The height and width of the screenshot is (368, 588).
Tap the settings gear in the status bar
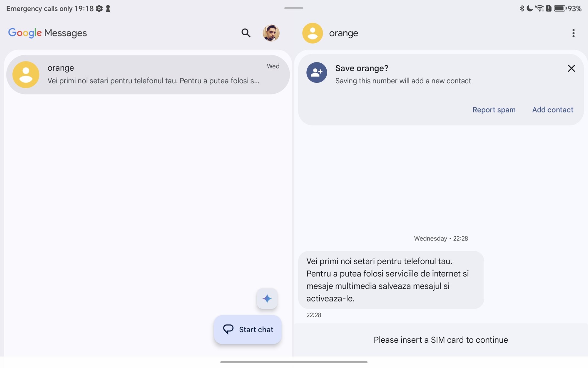click(x=99, y=9)
